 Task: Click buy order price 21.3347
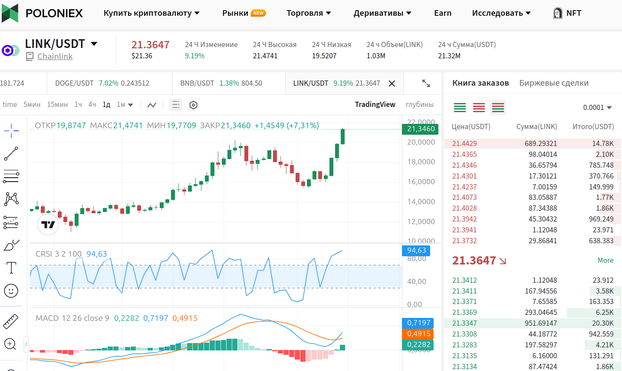pos(464,323)
